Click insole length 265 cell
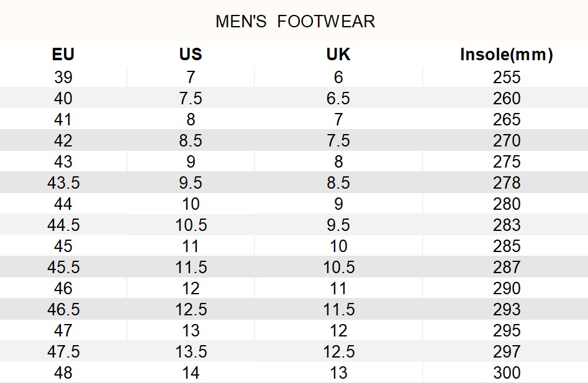The height and width of the screenshot is (383, 588). point(506,120)
